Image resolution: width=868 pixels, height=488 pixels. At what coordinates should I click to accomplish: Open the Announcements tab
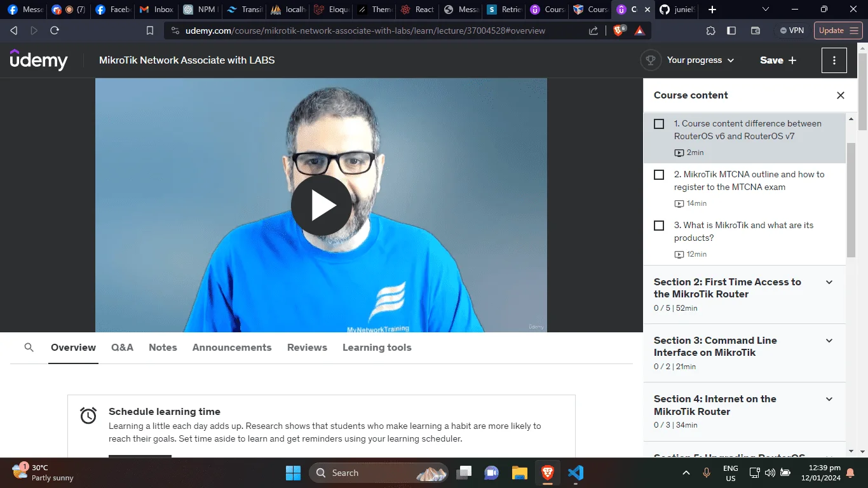click(232, 348)
